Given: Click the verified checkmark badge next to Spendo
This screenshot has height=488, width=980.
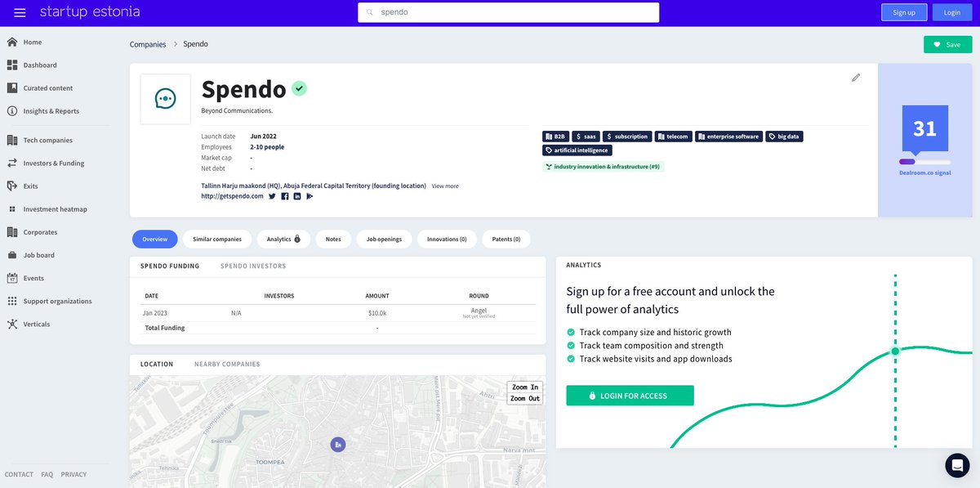Looking at the screenshot, I should [299, 88].
